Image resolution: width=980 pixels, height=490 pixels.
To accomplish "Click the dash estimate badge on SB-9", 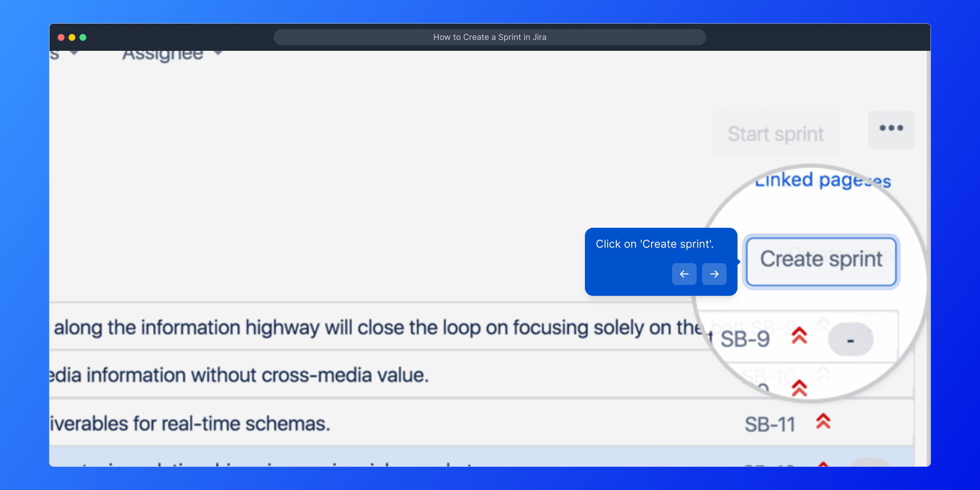I will (850, 340).
